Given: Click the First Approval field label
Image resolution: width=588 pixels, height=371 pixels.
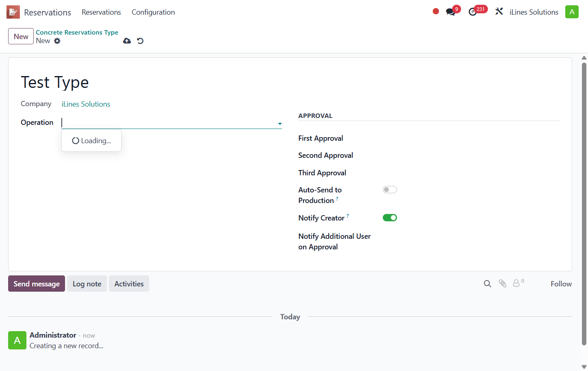Looking at the screenshot, I should coord(321,138).
